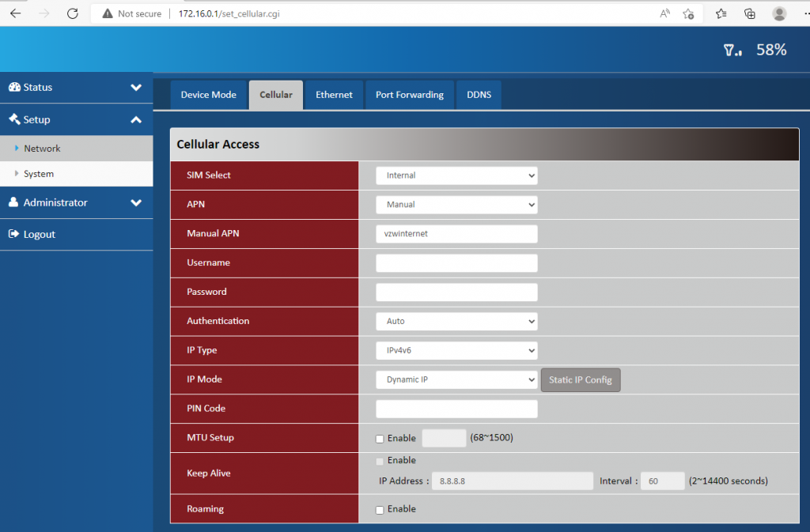This screenshot has height=532, width=810.
Task: Click the favorites star icon in toolbar
Action: (721, 13)
